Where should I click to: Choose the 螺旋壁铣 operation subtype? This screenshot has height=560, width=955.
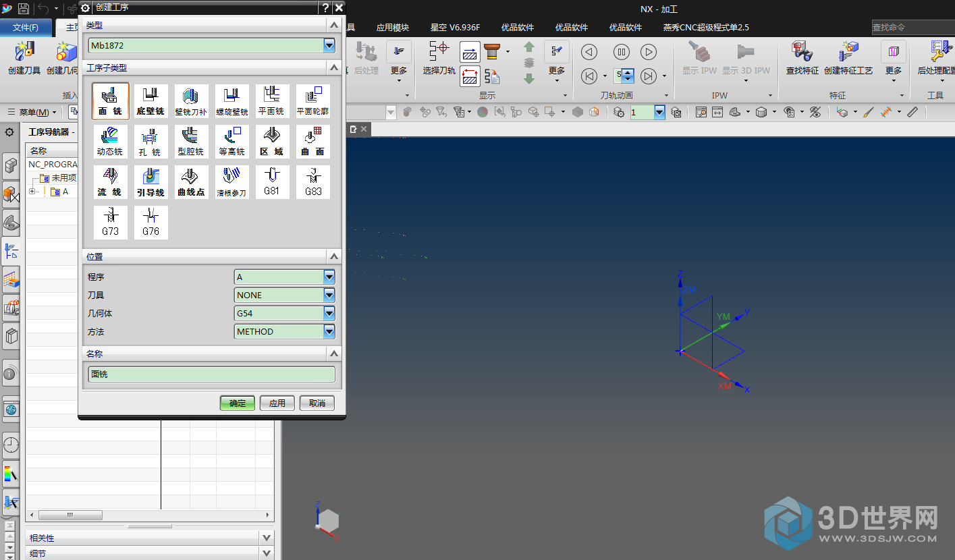click(232, 101)
